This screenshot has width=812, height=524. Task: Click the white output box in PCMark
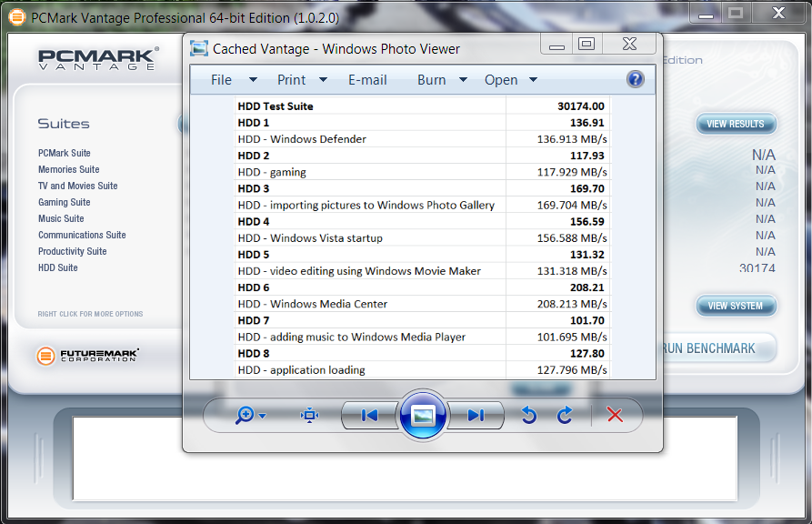[405, 458]
